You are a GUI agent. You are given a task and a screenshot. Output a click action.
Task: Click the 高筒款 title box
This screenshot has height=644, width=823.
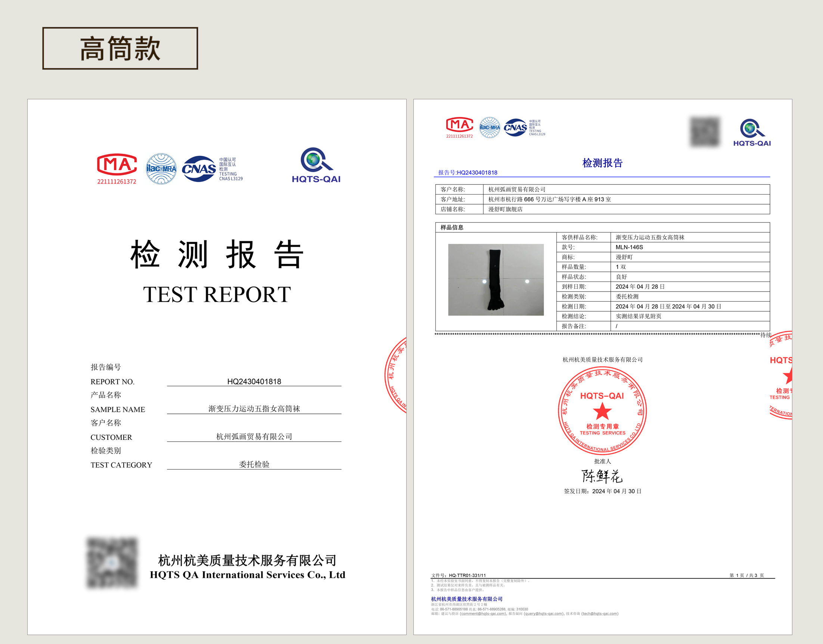pos(120,48)
